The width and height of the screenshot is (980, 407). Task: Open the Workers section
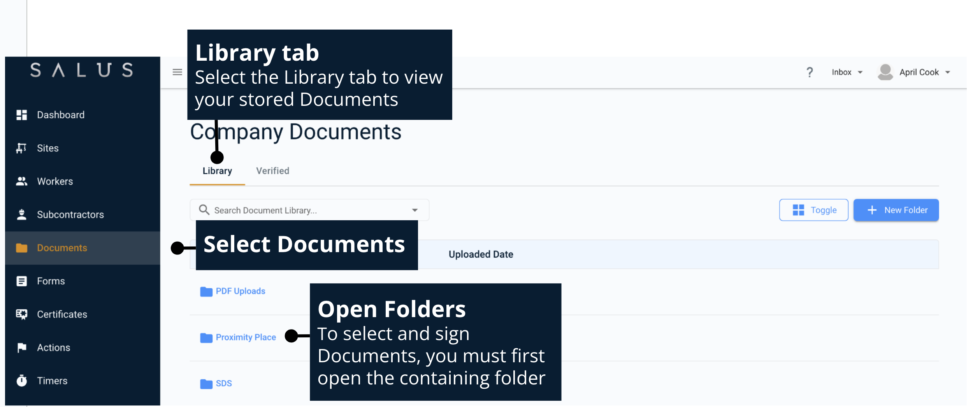(x=54, y=181)
